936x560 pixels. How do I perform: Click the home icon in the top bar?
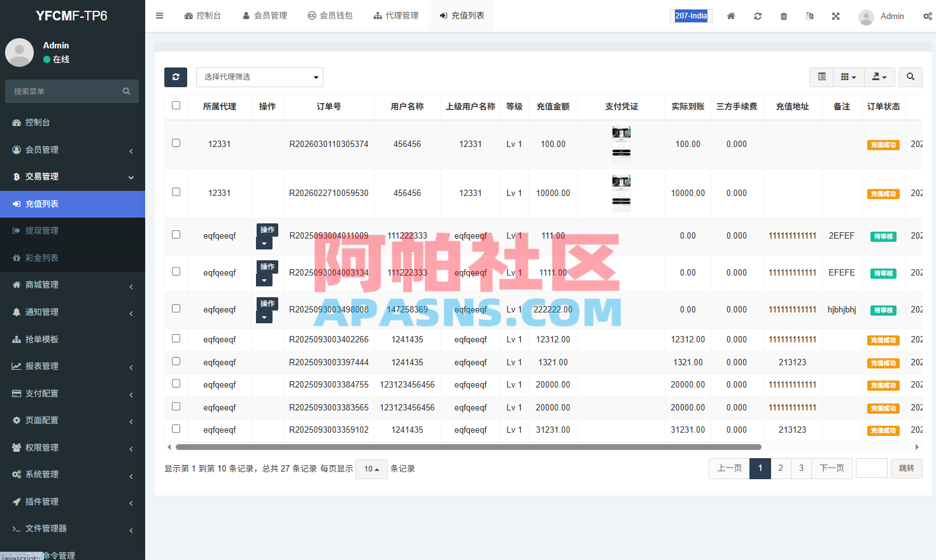pos(731,16)
